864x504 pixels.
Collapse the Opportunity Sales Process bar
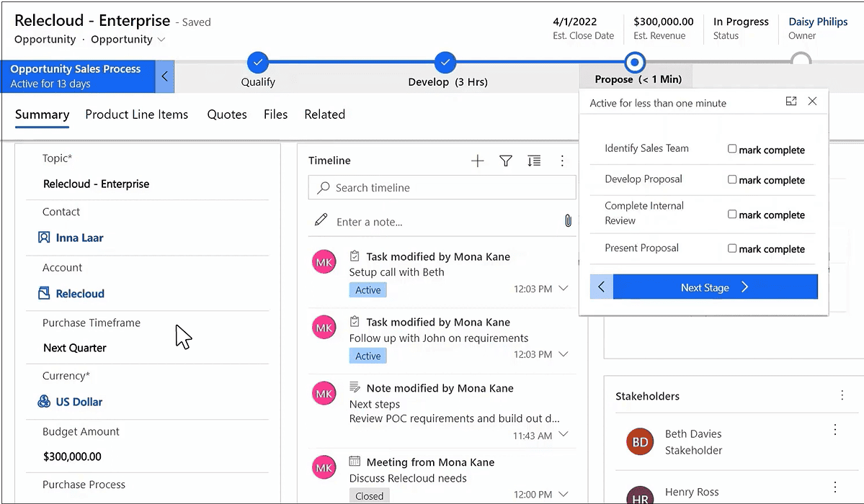click(x=165, y=76)
